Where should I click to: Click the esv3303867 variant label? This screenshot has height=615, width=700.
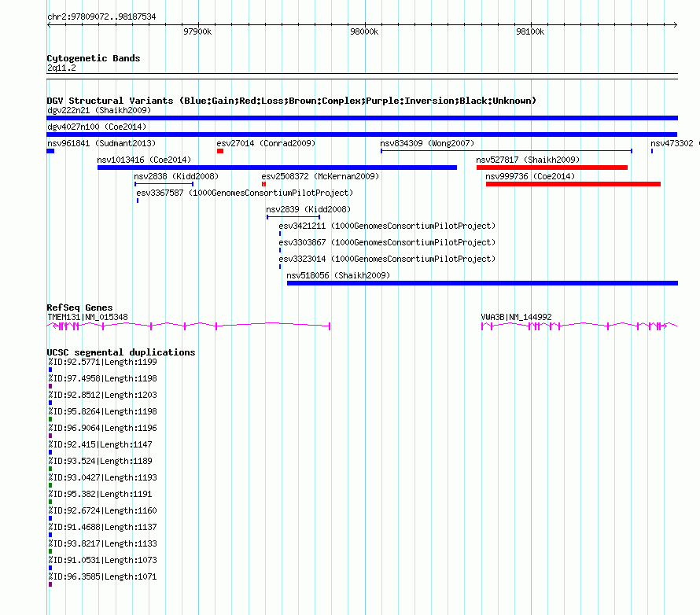387,242
